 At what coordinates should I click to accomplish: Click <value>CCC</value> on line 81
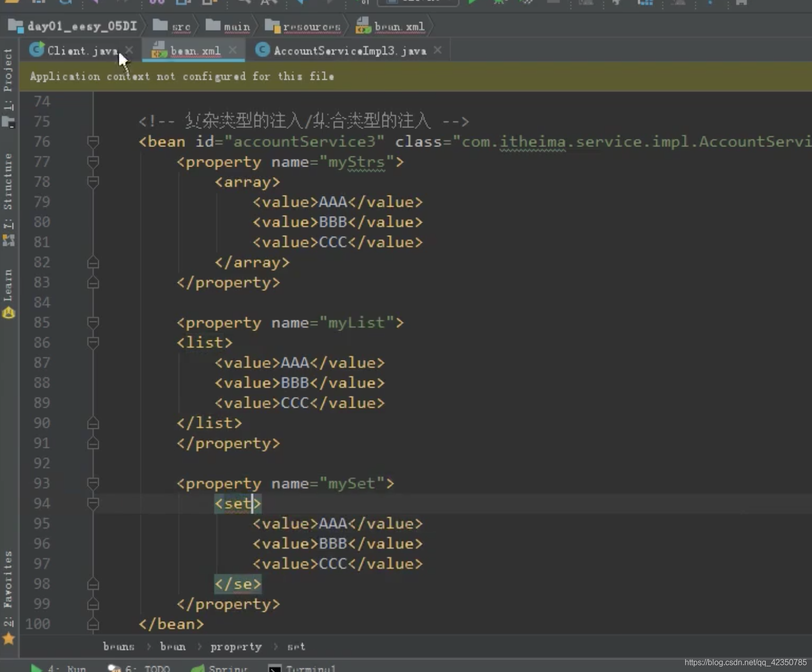337,242
